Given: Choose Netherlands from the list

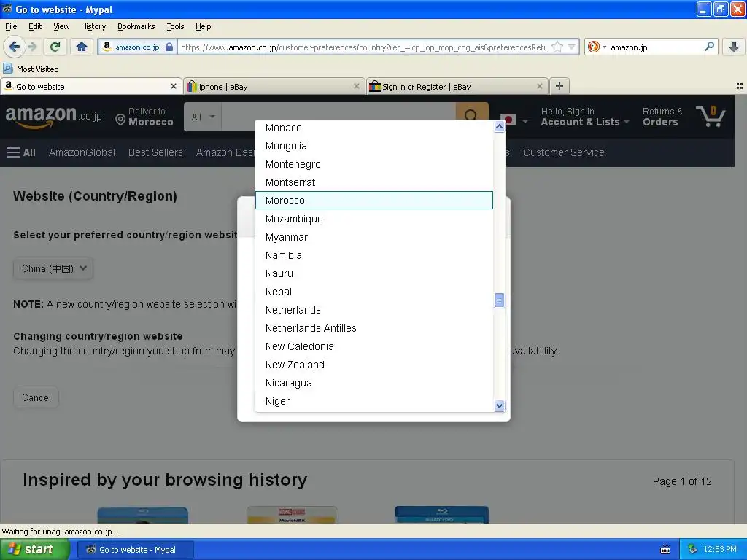Looking at the screenshot, I should [x=374, y=309].
